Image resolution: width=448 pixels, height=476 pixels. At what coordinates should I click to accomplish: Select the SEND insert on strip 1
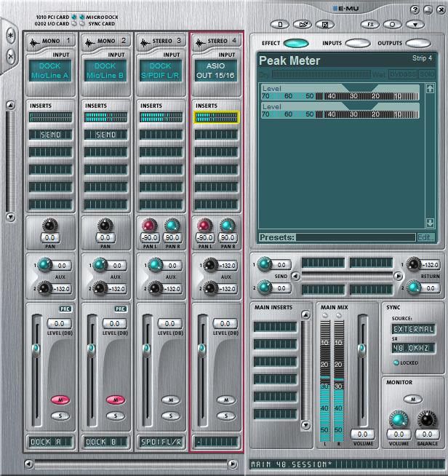tap(51, 135)
